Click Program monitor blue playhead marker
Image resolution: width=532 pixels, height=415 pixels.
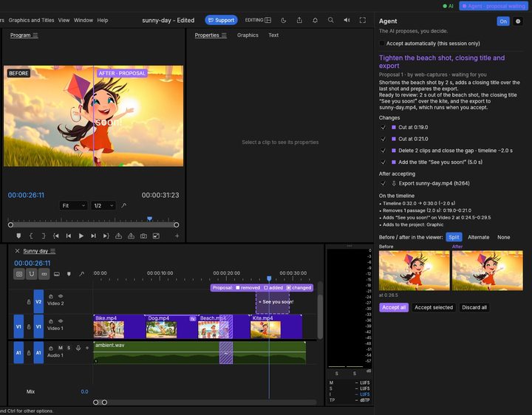point(149,219)
